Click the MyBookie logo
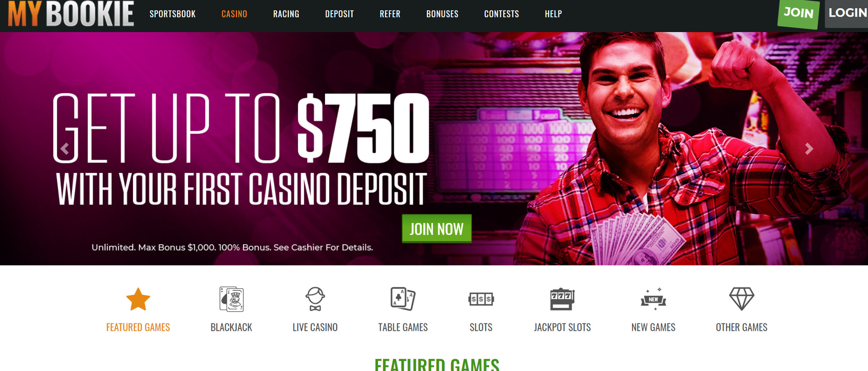Viewport: 868px width, 371px height. coord(71,14)
